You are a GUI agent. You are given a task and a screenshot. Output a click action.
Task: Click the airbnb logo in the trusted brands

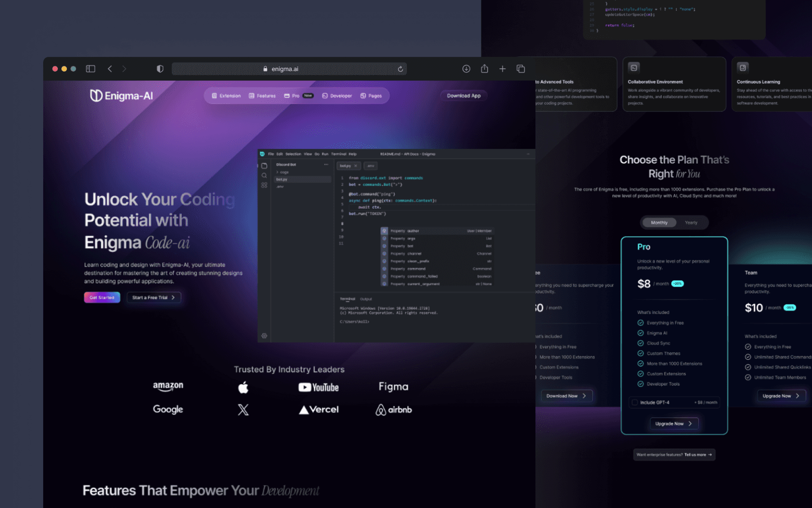coord(394,409)
